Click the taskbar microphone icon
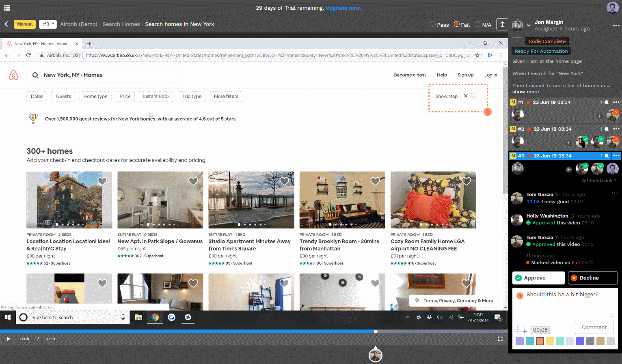 pyautogui.click(x=123, y=317)
